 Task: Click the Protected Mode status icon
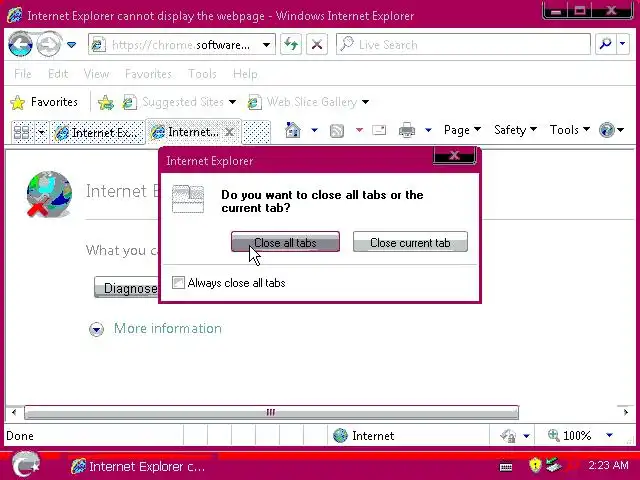point(508,436)
